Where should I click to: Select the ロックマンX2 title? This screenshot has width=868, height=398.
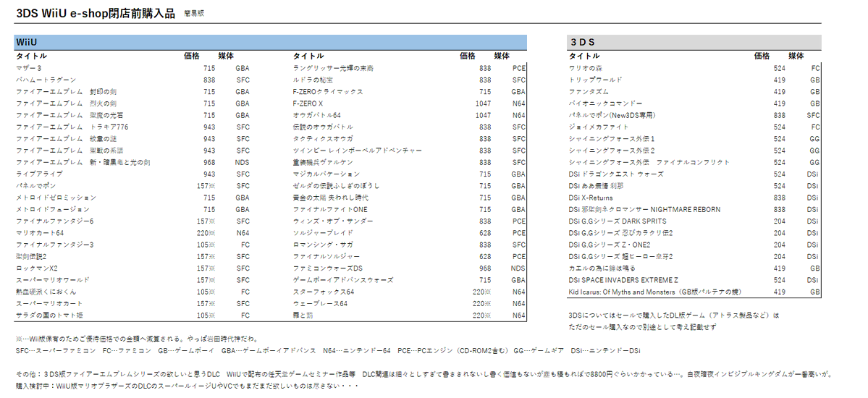coord(37,268)
